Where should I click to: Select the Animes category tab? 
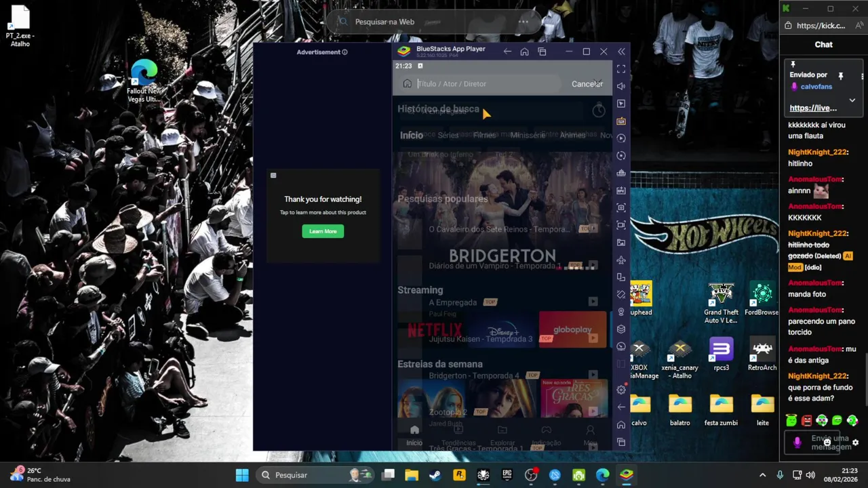tap(573, 136)
